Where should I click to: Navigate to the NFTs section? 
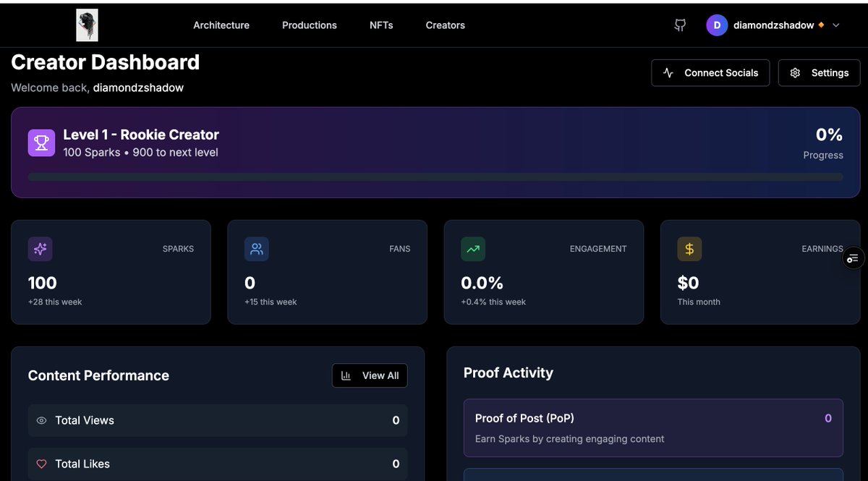coord(381,25)
